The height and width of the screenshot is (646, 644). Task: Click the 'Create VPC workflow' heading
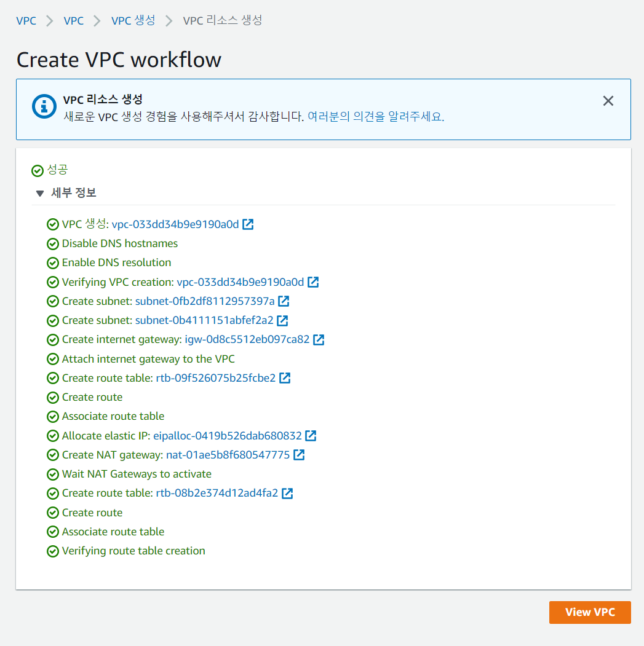pyautogui.click(x=119, y=60)
